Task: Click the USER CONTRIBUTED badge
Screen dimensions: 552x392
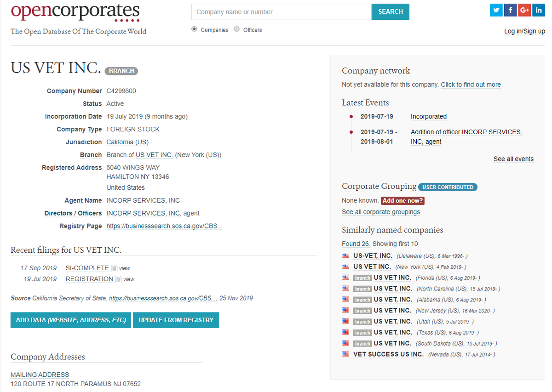Action: (x=448, y=187)
